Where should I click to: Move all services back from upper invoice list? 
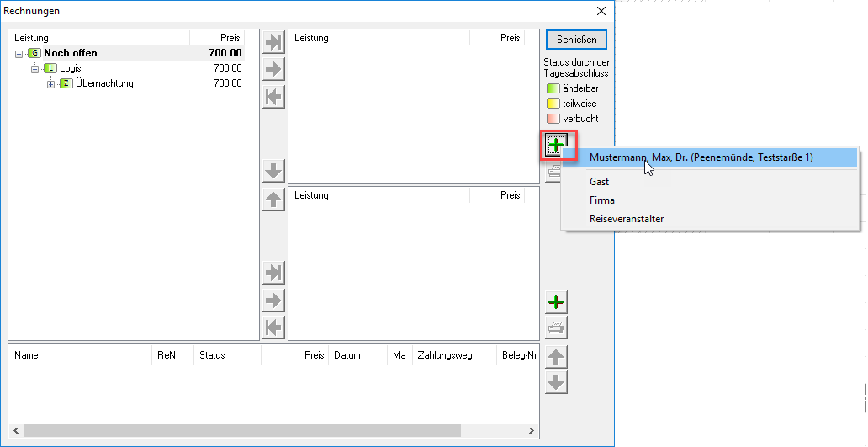[x=273, y=97]
